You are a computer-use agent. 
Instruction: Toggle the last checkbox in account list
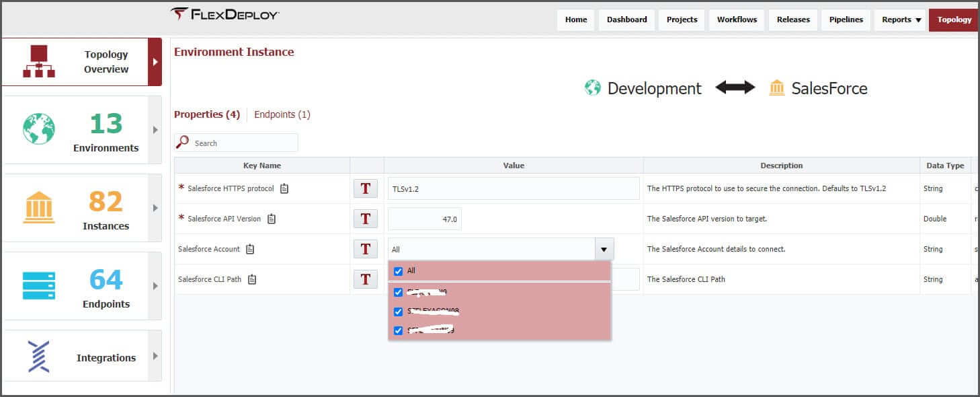[x=398, y=330]
